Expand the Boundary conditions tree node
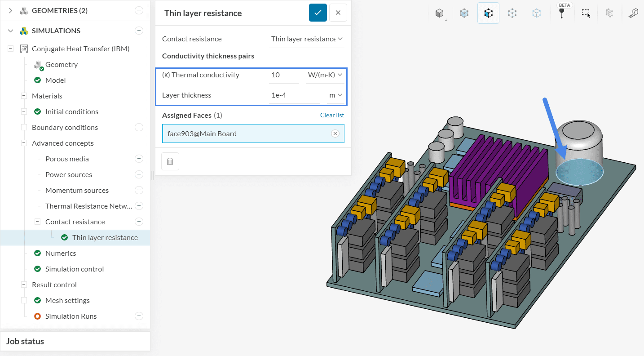Viewport: 644px width, 356px height. [24, 128]
